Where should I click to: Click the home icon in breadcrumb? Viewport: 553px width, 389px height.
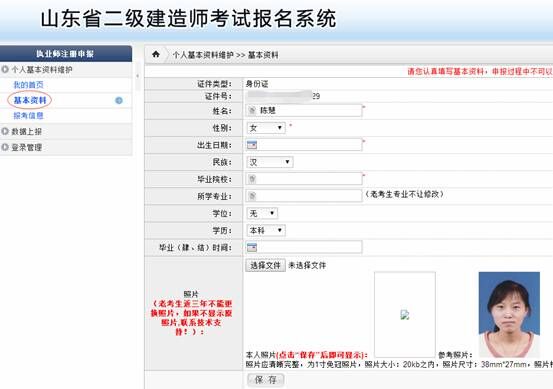(x=156, y=54)
